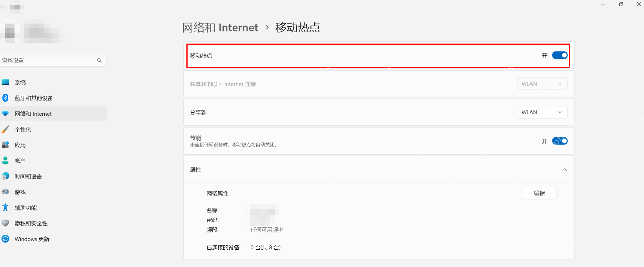Screen dimensions: 644x267
Task: Open 辅助功能 settings category
Action: 53,208
